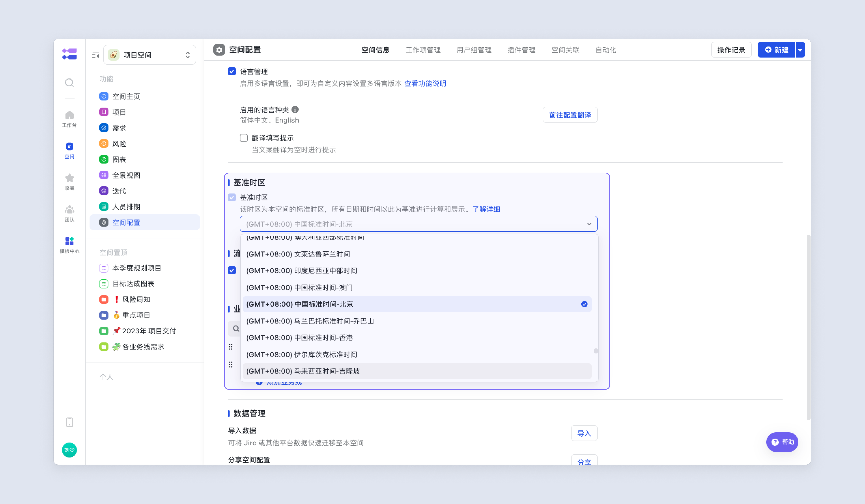Collapse the sidebar navigation toggle icon

[95, 55]
